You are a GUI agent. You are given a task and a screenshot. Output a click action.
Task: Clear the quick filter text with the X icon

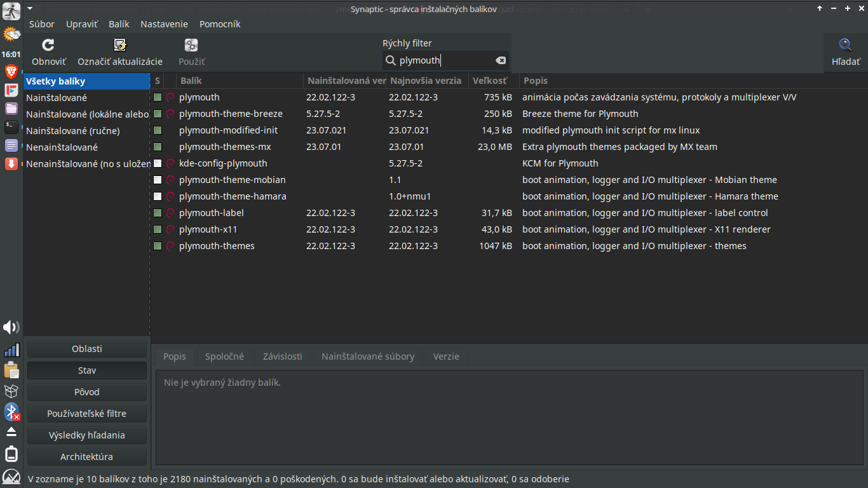point(501,60)
